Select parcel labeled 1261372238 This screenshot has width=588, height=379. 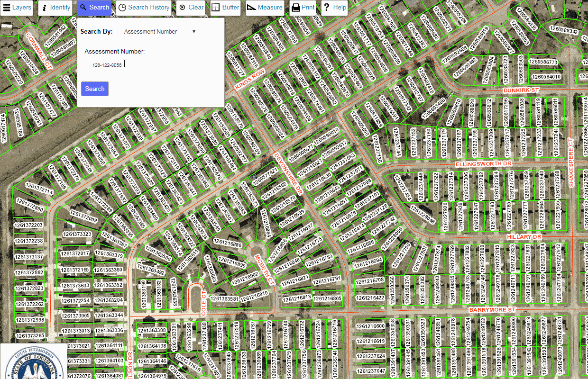pos(29,241)
